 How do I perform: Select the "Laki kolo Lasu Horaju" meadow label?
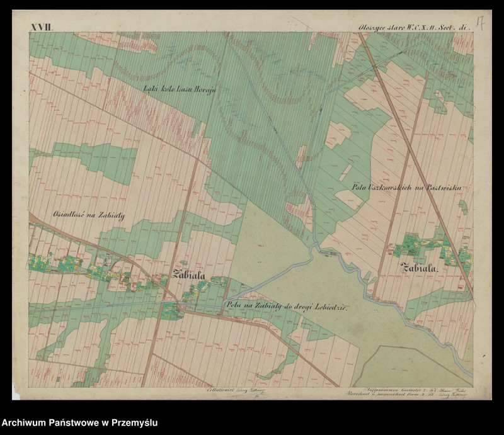pyautogui.click(x=180, y=88)
